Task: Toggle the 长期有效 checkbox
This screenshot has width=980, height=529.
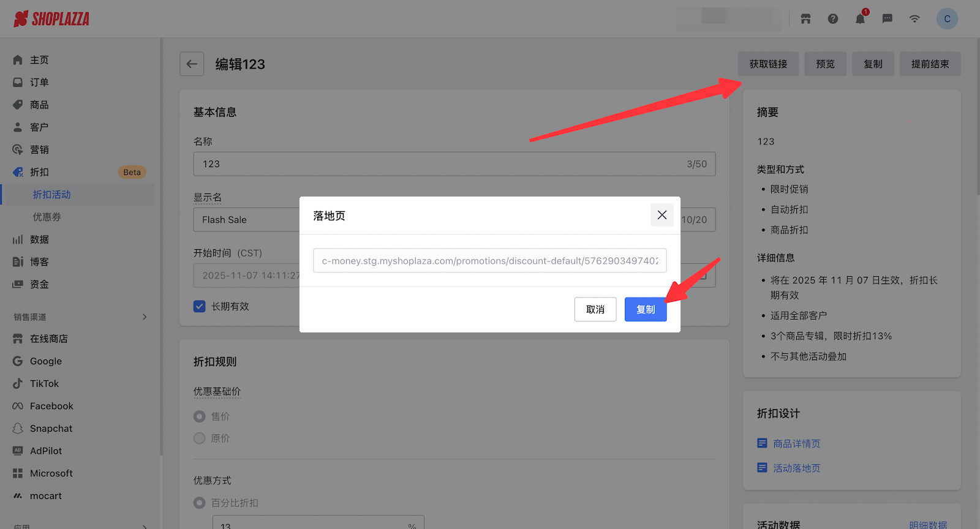Action: pyautogui.click(x=200, y=307)
